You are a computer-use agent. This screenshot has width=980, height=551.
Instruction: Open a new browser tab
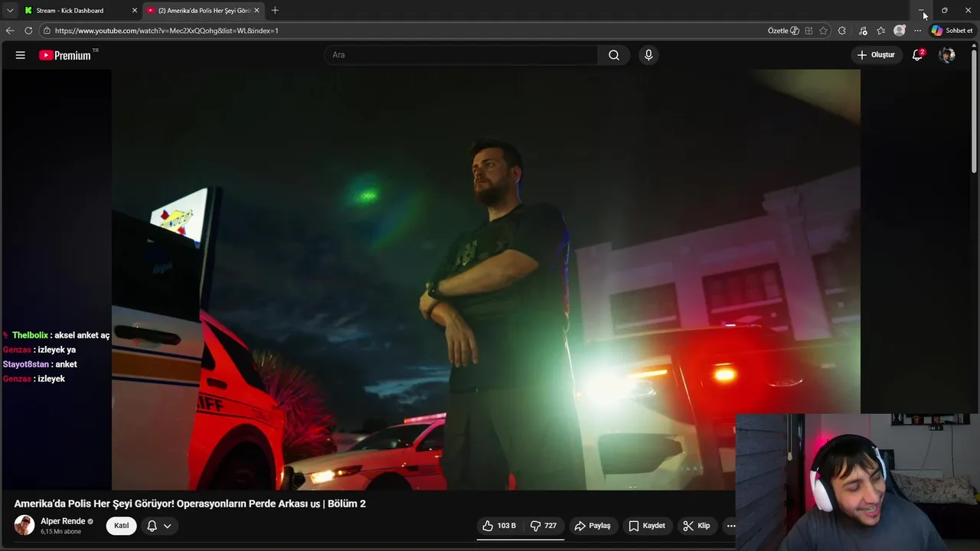[275, 10]
